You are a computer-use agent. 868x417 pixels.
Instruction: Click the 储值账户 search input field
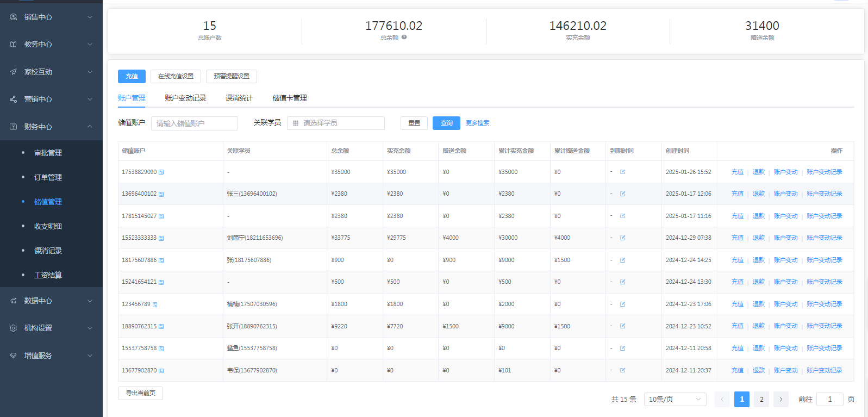pyautogui.click(x=195, y=123)
